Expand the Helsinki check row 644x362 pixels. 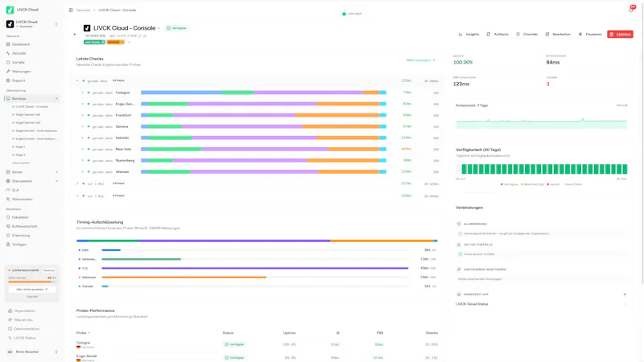click(82, 138)
